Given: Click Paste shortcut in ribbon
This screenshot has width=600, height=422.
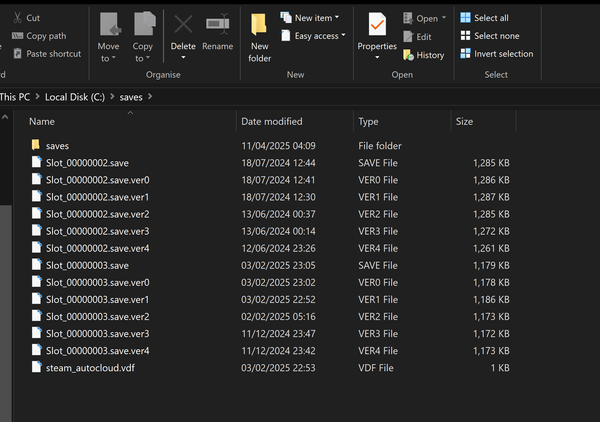Looking at the screenshot, I should pos(53,54).
